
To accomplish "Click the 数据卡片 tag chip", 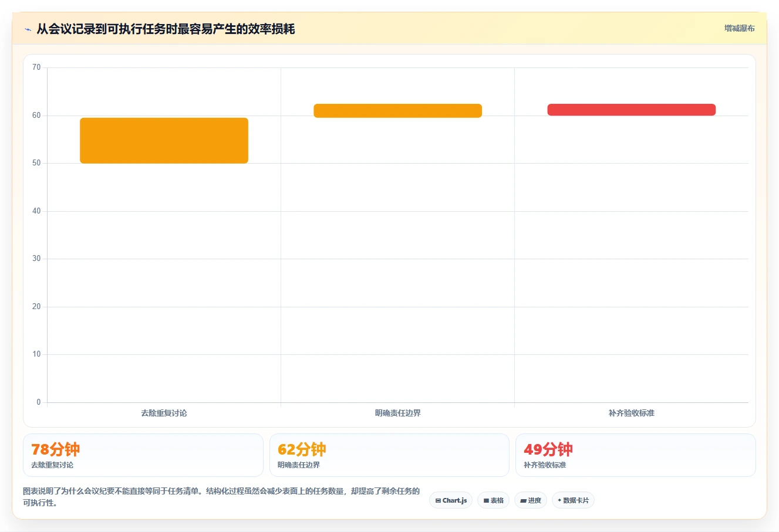I will (573, 500).
